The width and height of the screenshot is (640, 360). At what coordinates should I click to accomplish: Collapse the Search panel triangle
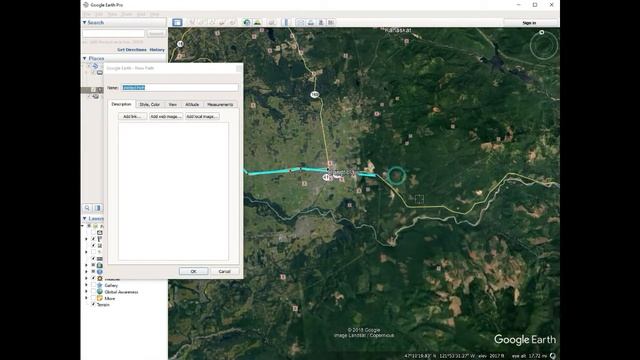coord(84,22)
